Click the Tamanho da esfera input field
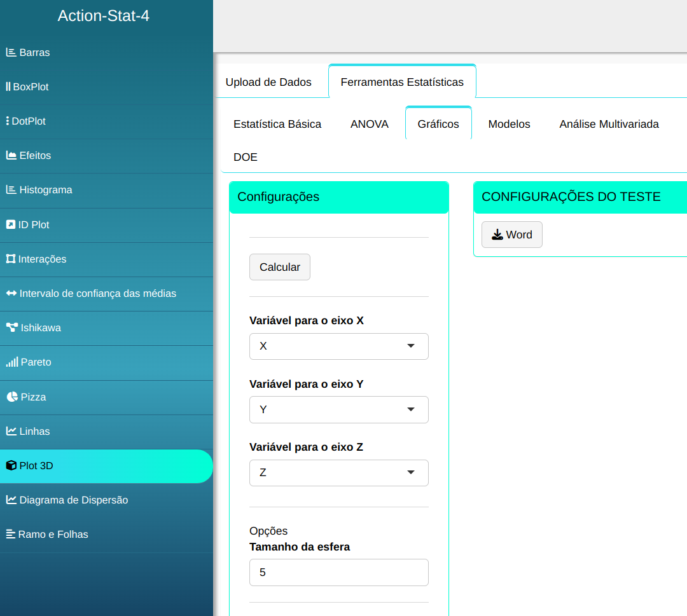The image size is (687, 616). point(338,572)
